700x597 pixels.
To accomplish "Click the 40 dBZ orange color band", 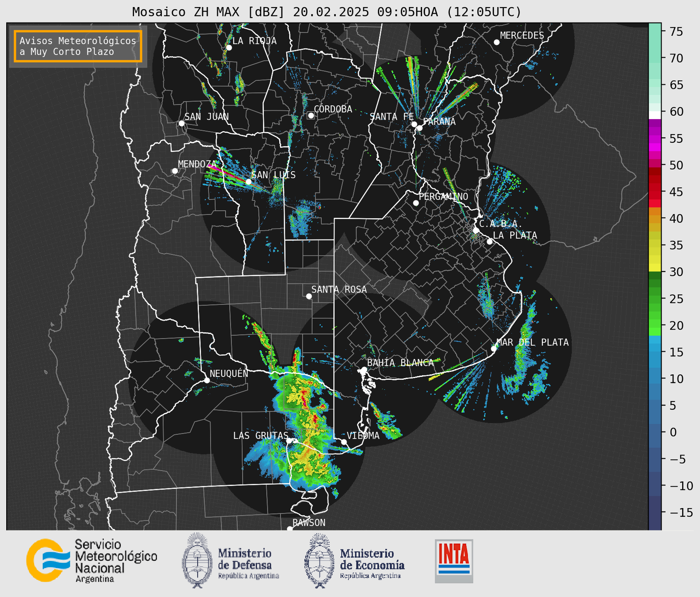I will click(x=655, y=219).
